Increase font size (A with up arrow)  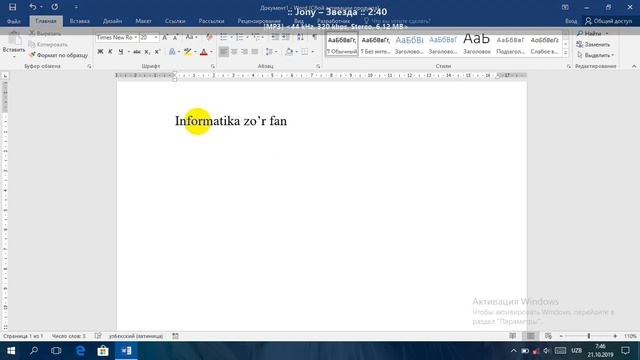click(x=165, y=38)
